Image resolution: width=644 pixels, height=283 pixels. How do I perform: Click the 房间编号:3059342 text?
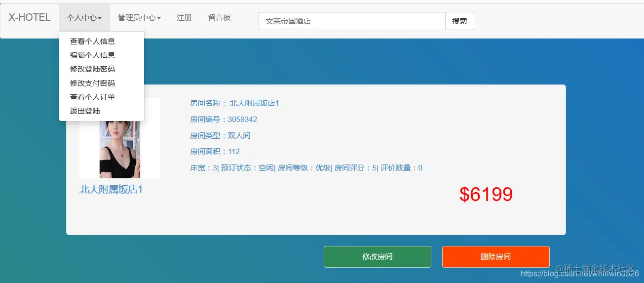point(224,120)
